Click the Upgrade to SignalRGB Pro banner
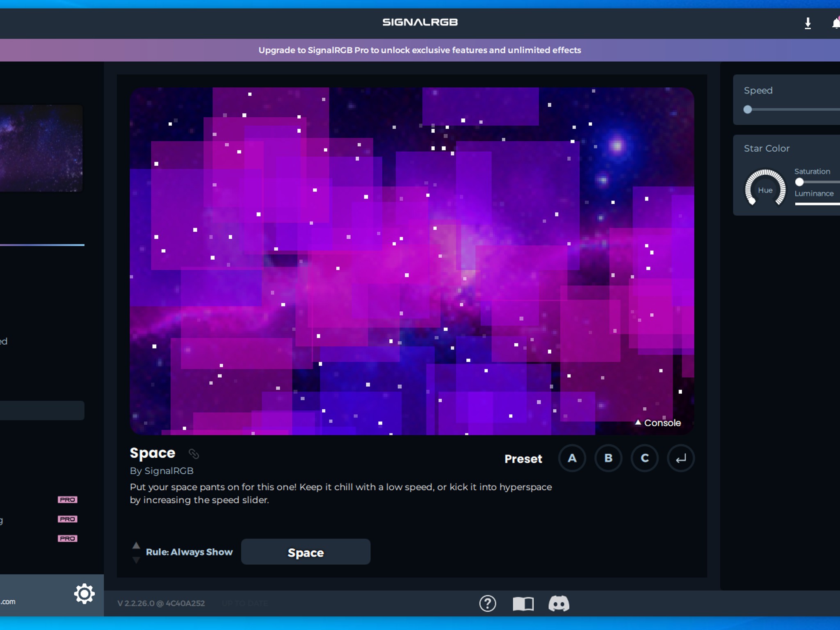The width and height of the screenshot is (840, 630). click(420, 50)
